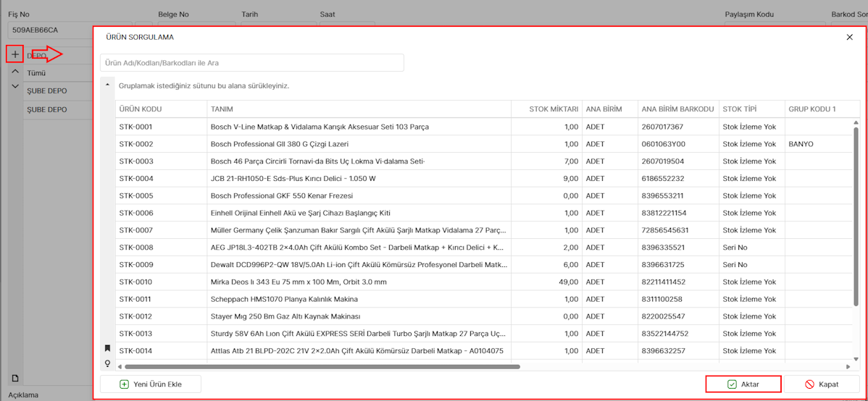Click the plus icon to add a row
868x401 pixels.
(x=15, y=54)
